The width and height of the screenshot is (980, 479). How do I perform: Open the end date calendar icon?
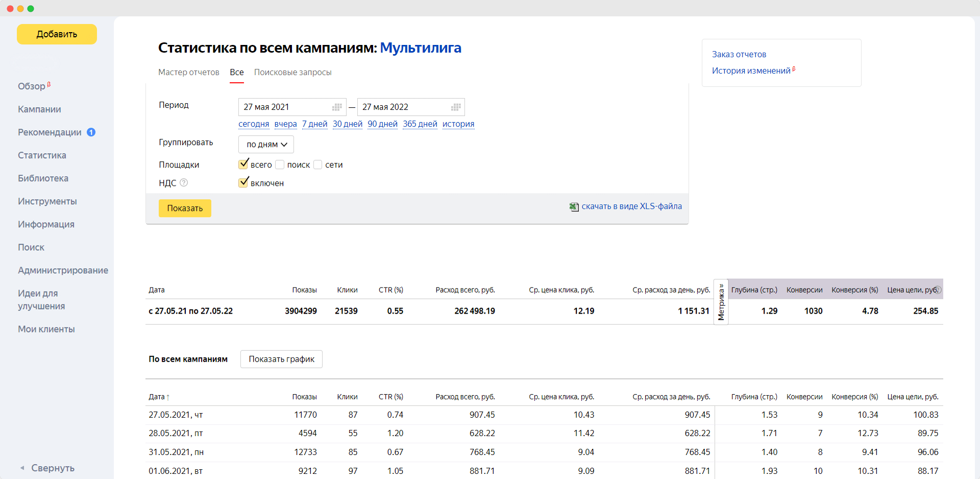(456, 107)
